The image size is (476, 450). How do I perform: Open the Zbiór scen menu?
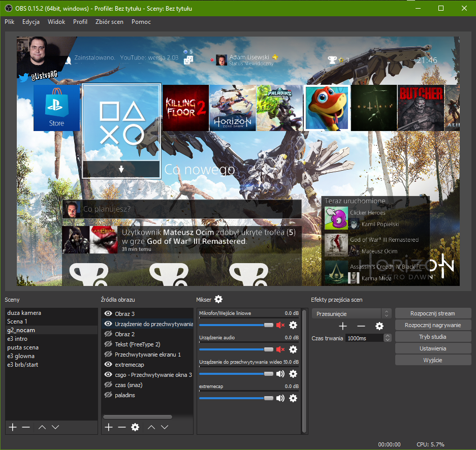coord(109,22)
